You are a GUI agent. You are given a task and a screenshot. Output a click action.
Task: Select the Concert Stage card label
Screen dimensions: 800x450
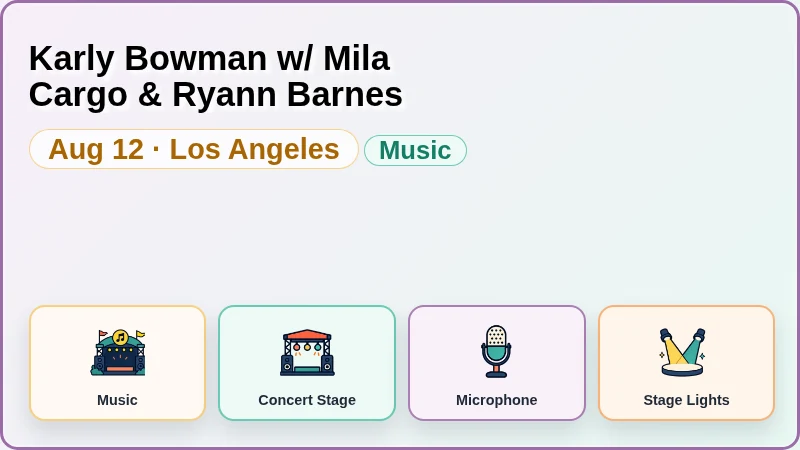(307, 400)
